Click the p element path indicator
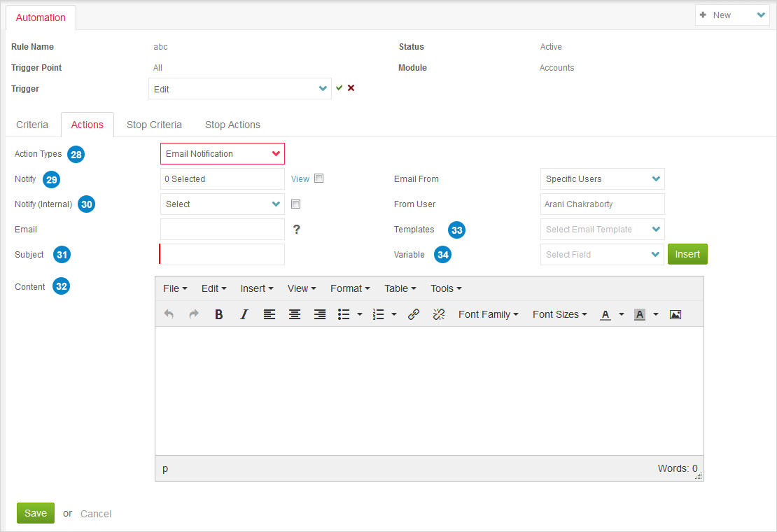Viewport: 777px width, 532px height. pos(165,468)
